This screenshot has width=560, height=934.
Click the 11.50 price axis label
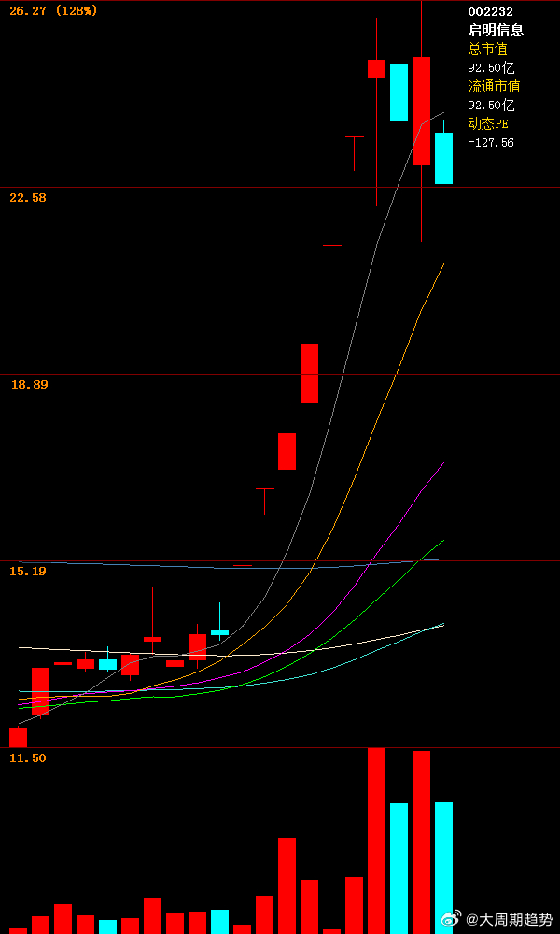coord(28,758)
